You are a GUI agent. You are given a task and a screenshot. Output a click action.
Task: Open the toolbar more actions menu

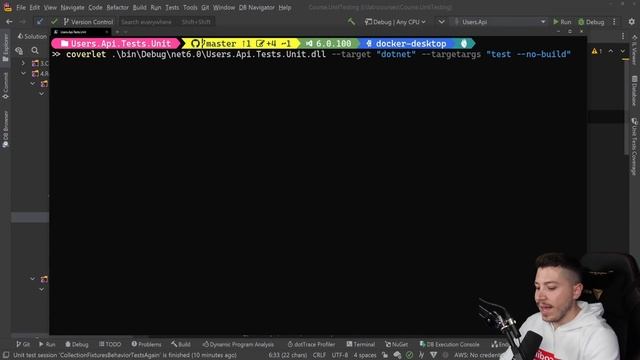click(614, 22)
